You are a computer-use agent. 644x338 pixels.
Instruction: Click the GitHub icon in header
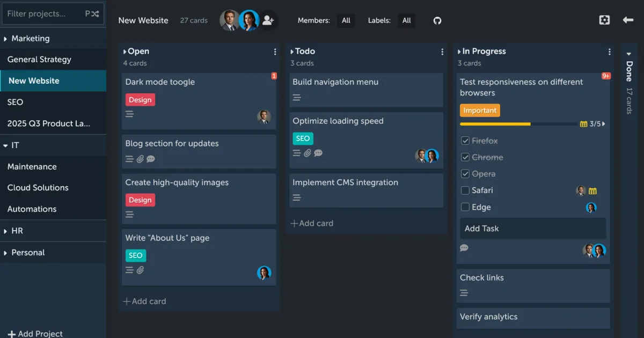[437, 20]
